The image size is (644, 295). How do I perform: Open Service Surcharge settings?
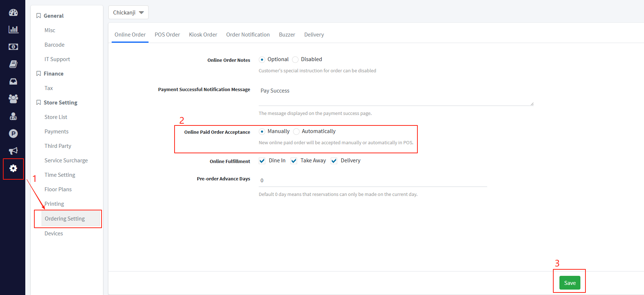66,160
